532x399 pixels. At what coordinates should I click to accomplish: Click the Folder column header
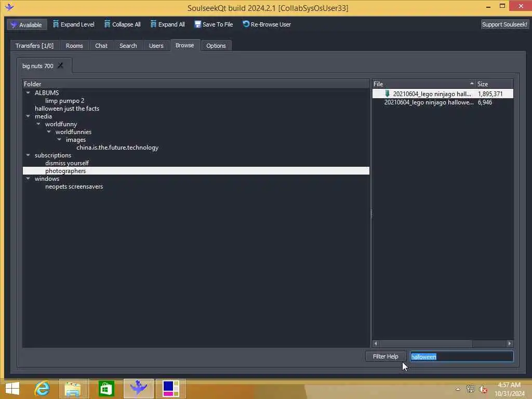(x=196, y=84)
